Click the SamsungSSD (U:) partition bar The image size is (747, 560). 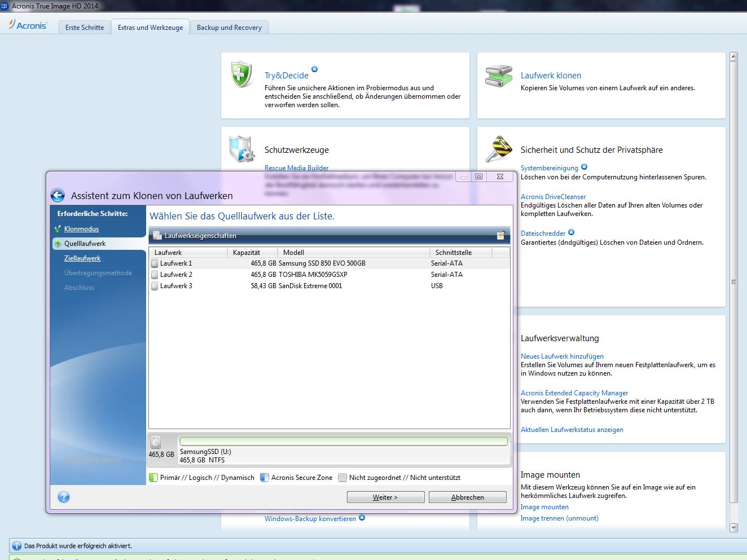tap(344, 442)
